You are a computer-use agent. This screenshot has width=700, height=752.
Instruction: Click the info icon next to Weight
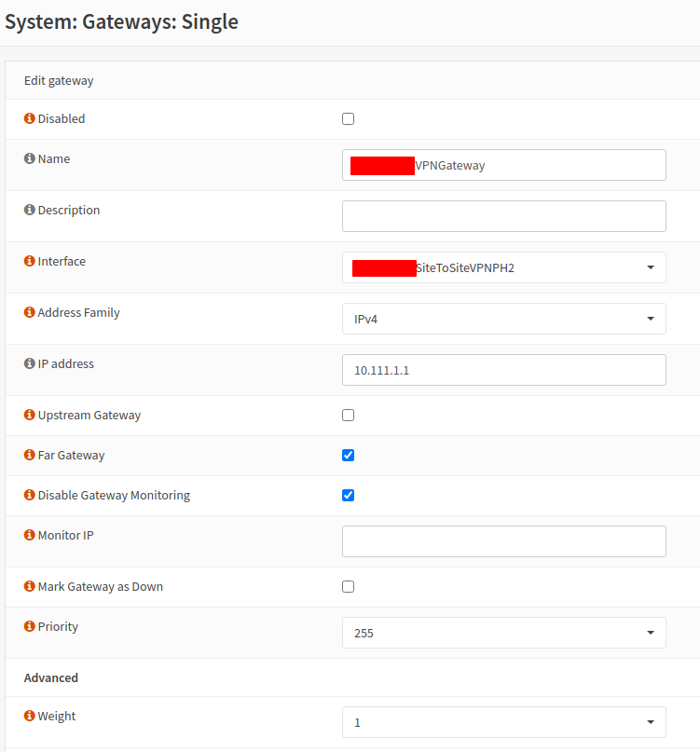pyautogui.click(x=29, y=716)
